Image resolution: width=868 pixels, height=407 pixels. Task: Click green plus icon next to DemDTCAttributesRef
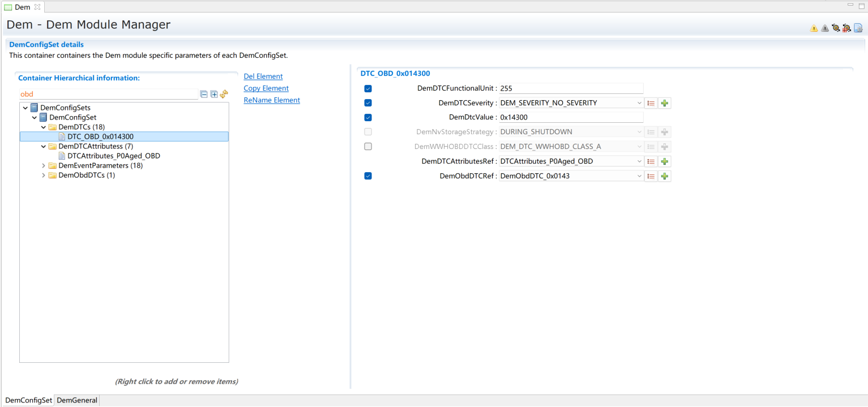tap(665, 161)
